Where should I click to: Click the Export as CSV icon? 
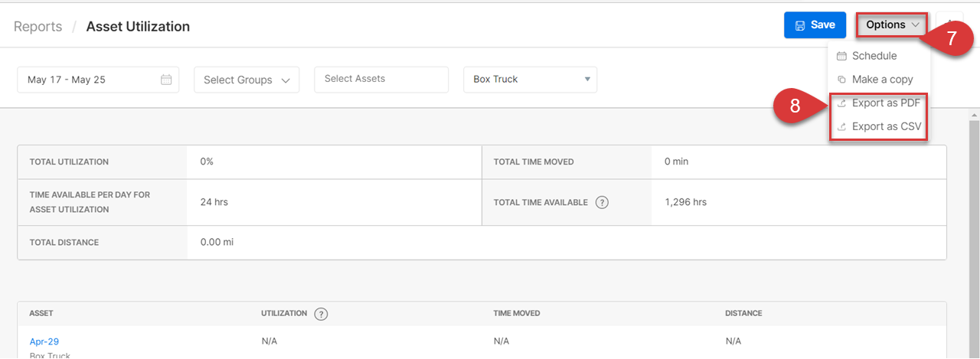coord(841,127)
